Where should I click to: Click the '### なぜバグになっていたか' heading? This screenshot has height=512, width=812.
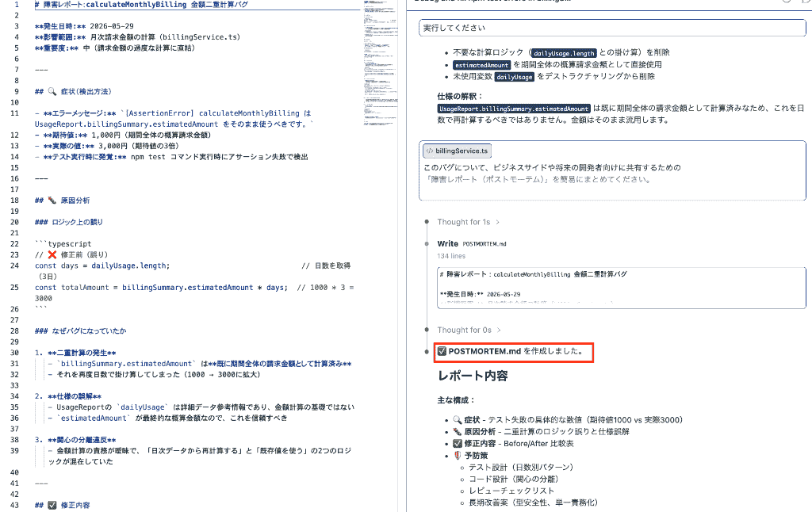click(x=80, y=331)
